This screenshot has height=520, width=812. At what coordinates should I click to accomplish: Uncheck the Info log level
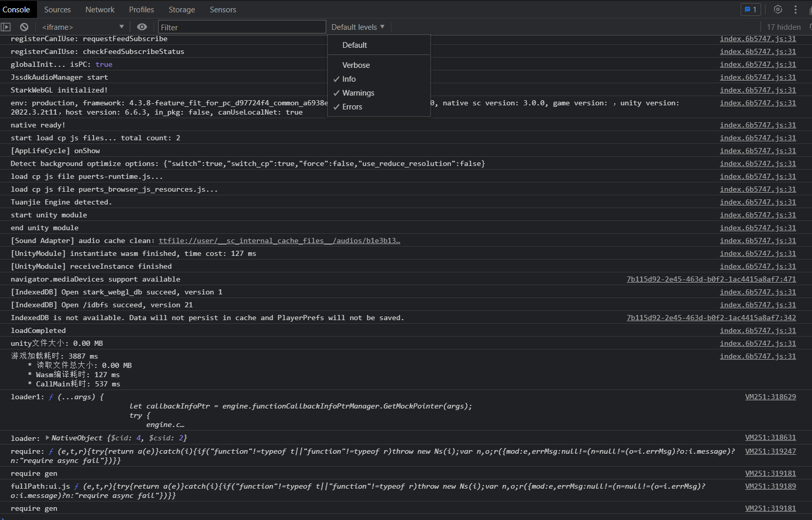[349, 79]
